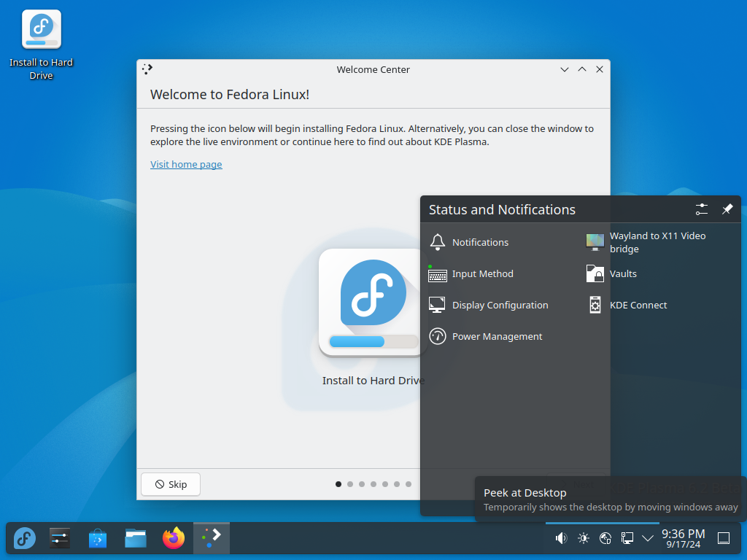Image resolution: width=747 pixels, height=560 pixels.
Task: Click the Welcome Center title bar app icon
Action: pos(147,69)
